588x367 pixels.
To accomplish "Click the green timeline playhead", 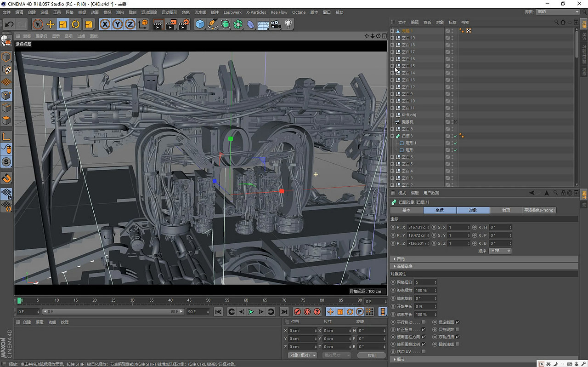I will click(19, 300).
